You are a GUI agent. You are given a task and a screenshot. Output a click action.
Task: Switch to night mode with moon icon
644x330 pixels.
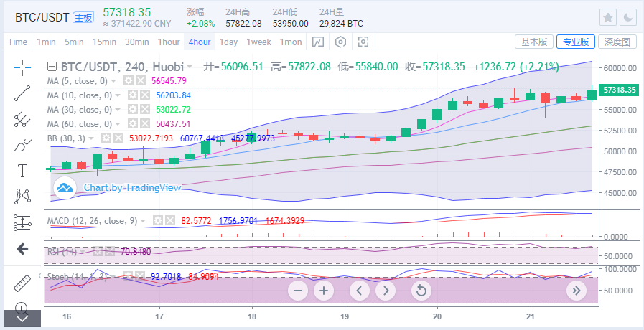coord(627,17)
